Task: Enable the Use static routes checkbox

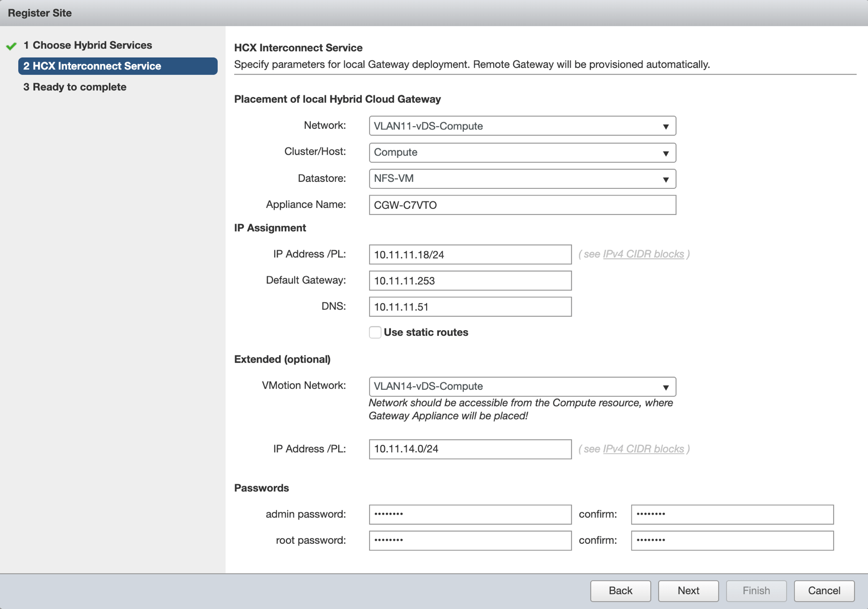Action: [x=375, y=332]
